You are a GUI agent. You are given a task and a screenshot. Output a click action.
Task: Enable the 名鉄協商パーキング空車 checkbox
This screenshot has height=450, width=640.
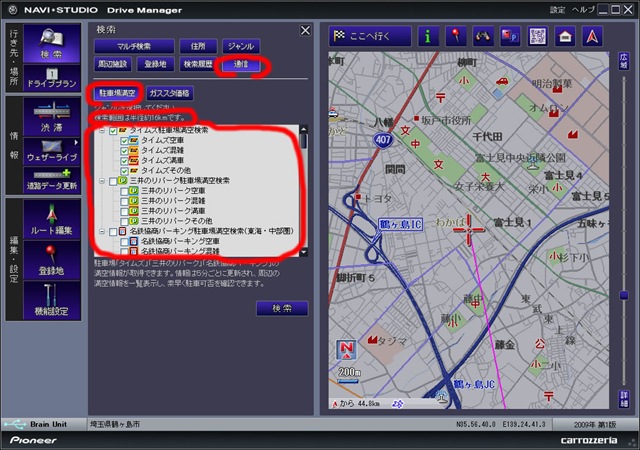[124, 241]
